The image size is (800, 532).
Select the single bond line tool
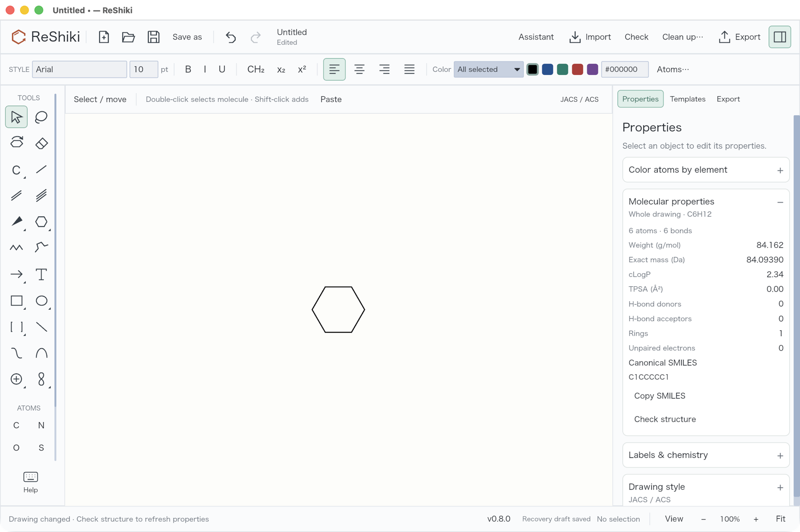[x=41, y=170]
